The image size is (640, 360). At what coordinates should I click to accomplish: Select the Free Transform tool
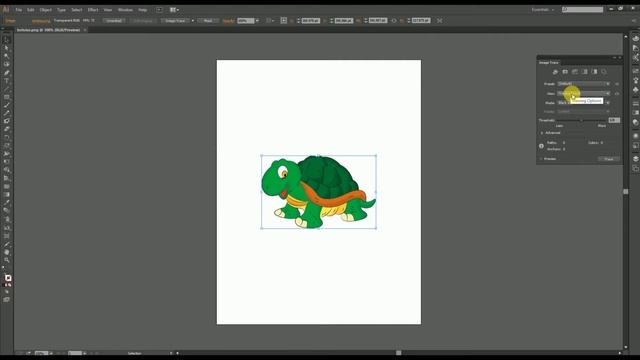click(7, 162)
